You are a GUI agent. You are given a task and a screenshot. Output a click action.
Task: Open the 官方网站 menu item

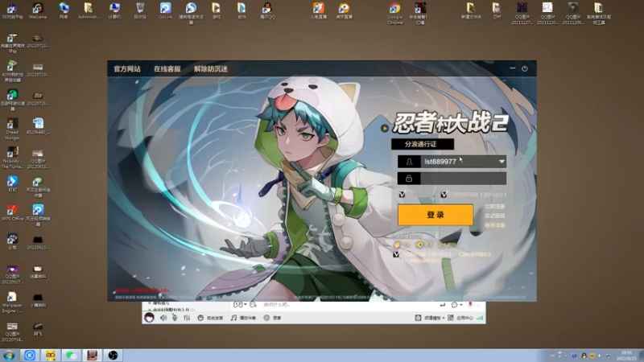[127, 69]
